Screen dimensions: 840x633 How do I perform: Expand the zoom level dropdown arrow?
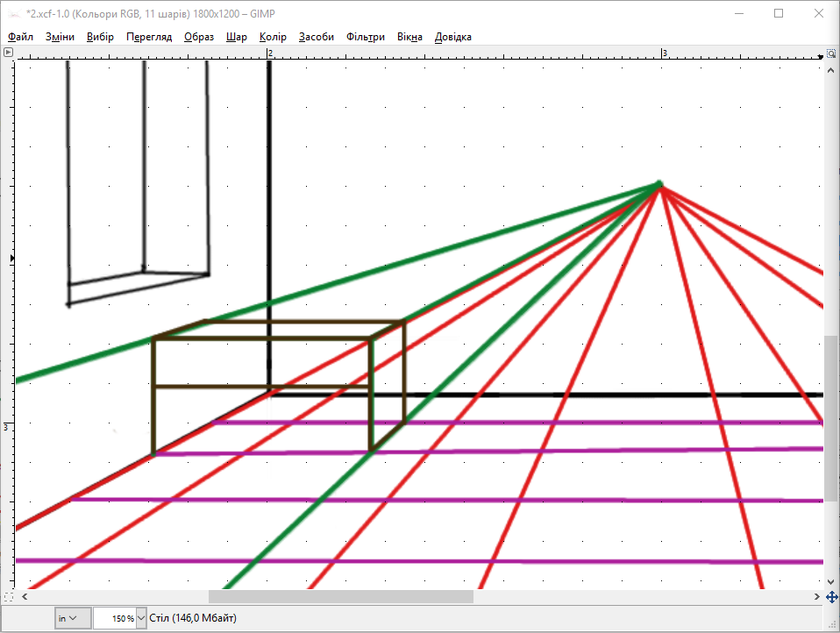141,618
